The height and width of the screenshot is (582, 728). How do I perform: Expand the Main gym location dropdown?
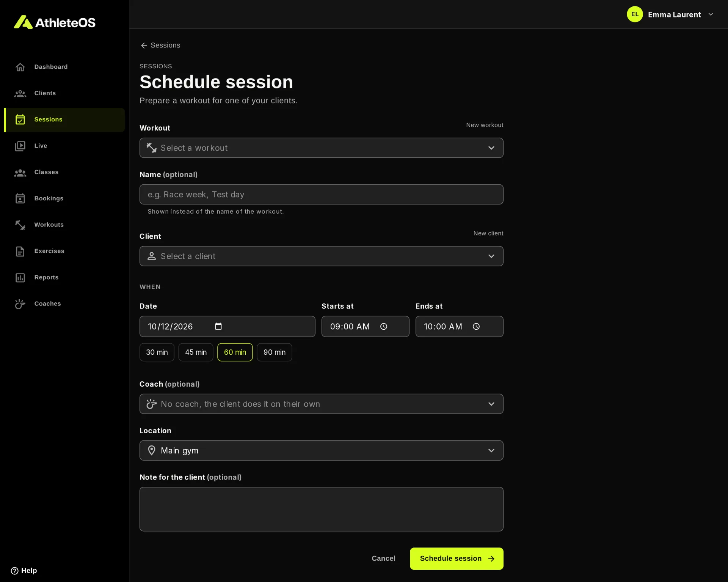pyautogui.click(x=322, y=450)
